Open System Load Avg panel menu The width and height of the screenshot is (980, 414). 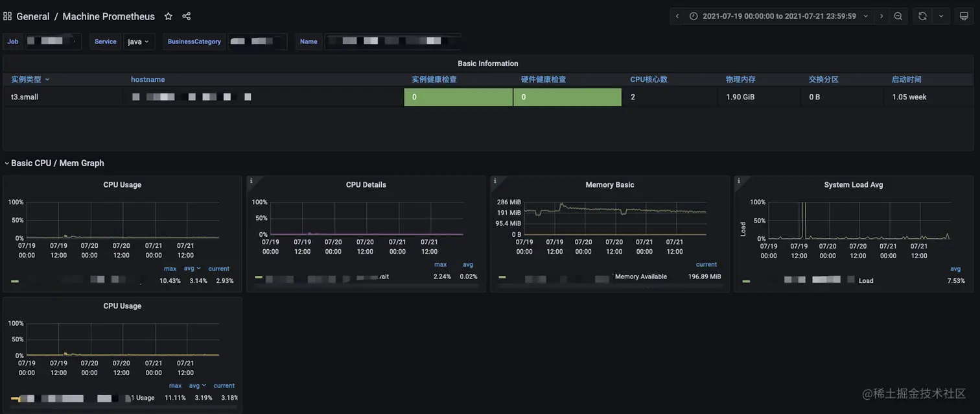(x=854, y=185)
